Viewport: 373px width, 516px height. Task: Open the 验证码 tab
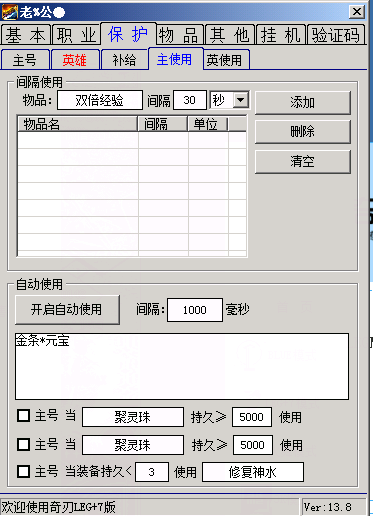(336, 35)
